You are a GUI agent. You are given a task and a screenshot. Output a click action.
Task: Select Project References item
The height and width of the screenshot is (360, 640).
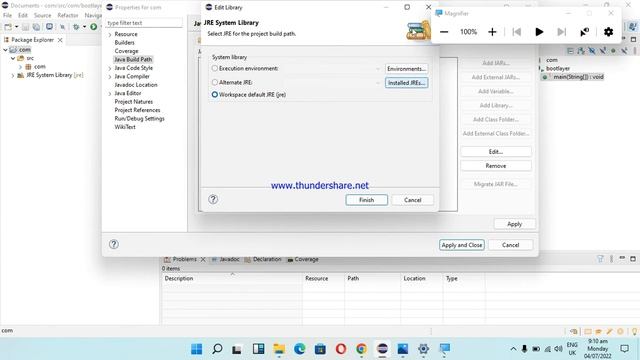pos(138,110)
